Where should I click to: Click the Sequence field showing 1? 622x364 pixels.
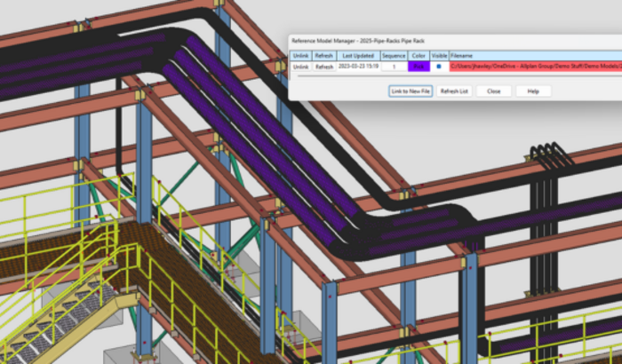(x=394, y=67)
